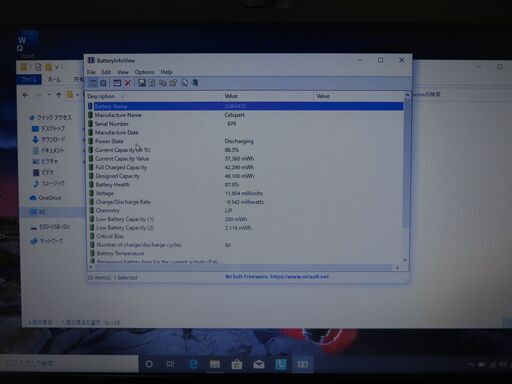
Task: Select ミュージック in Explorer sidebar
Action: (x=49, y=183)
